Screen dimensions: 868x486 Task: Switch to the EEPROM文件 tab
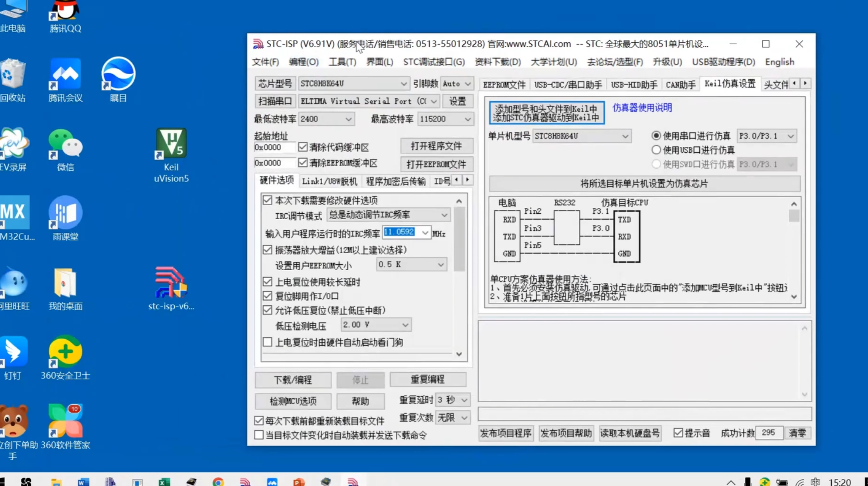(504, 85)
